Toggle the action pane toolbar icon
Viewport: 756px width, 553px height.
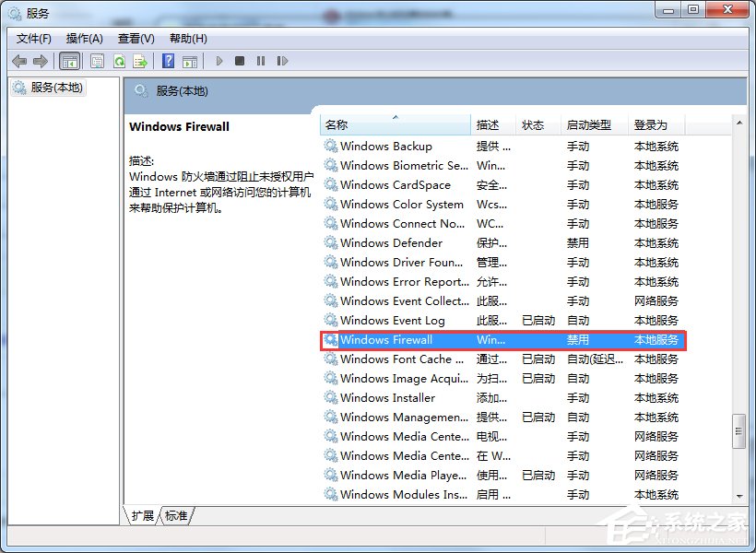(191, 60)
